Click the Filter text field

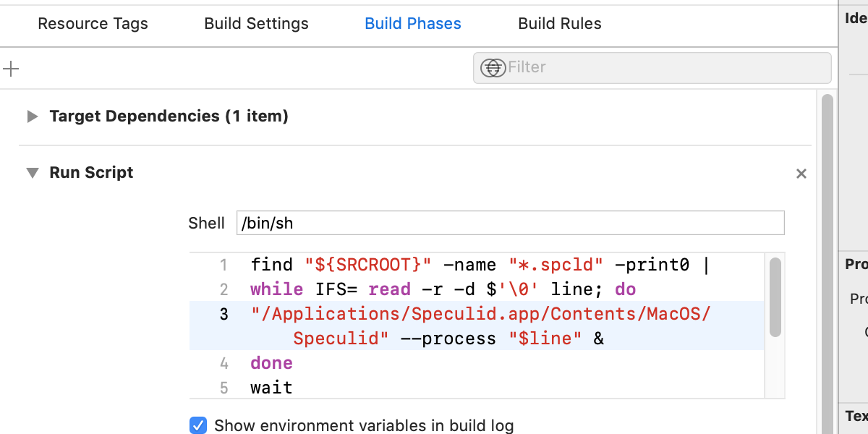tap(665, 67)
